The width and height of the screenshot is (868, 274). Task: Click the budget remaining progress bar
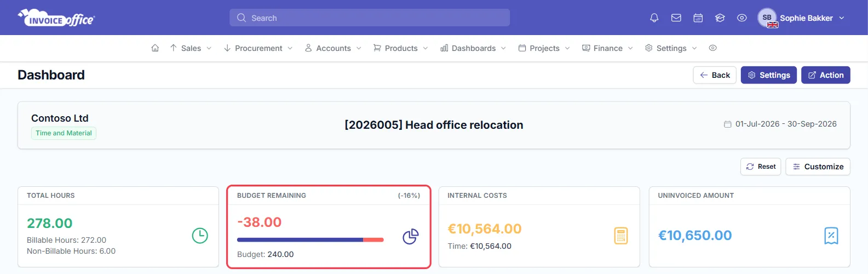click(x=311, y=240)
